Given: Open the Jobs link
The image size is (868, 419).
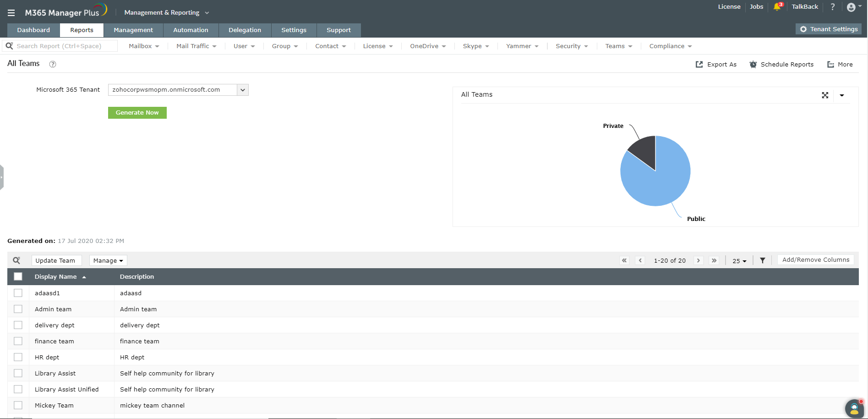Looking at the screenshot, I should point(757,7).
